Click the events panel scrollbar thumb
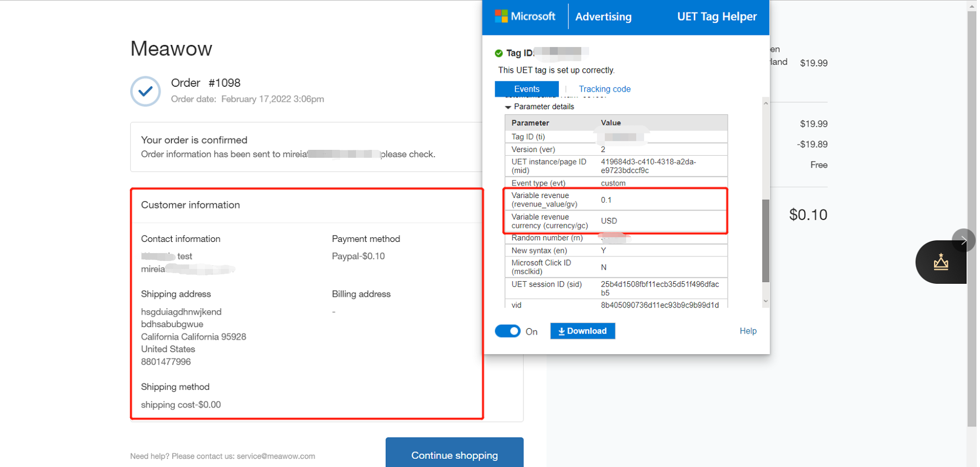This screenshot has width=980, height=467. point(765,241)
